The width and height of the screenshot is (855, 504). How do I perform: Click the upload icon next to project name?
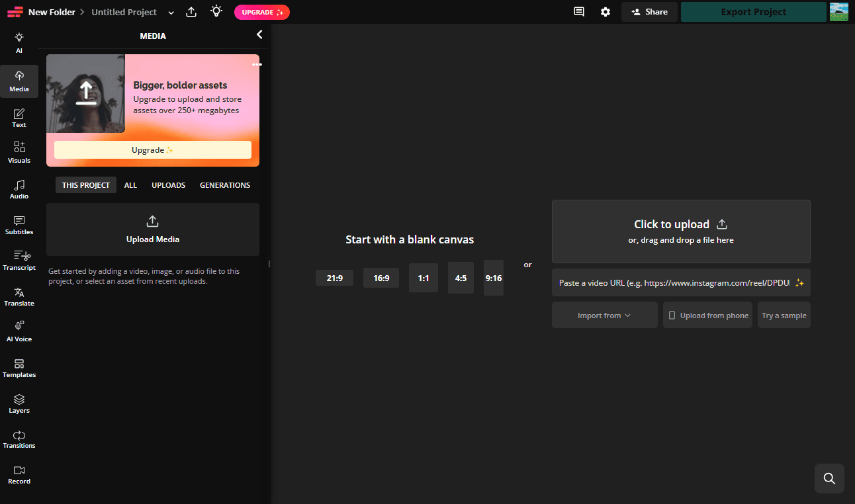tap(191, 12)
